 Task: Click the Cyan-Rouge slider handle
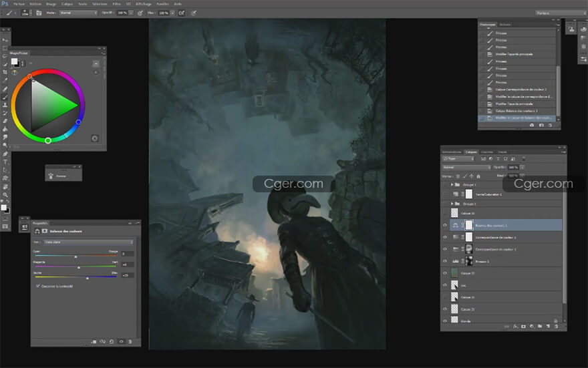coord(76,256)
